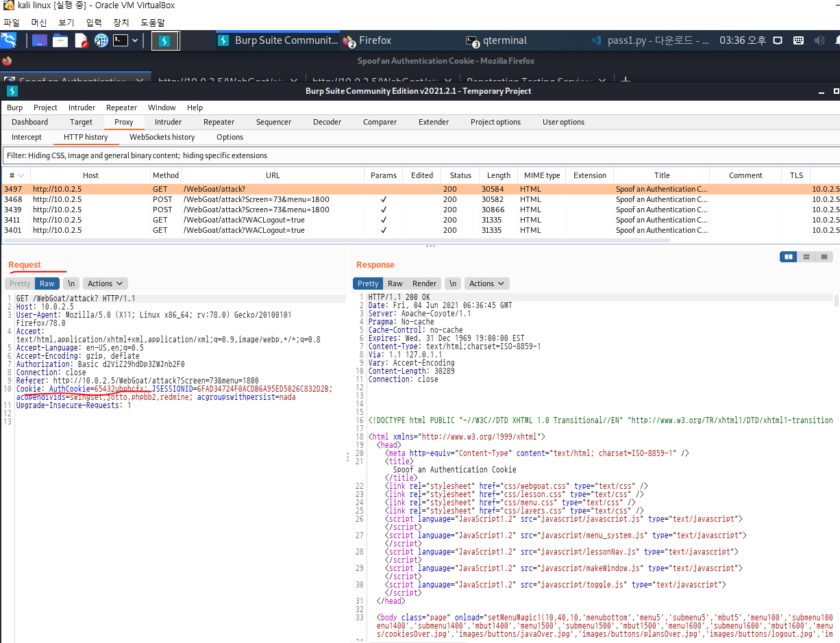Switch Request view to Raw
The height and width of the screenshot is (643, 840).
pos(47,283)
